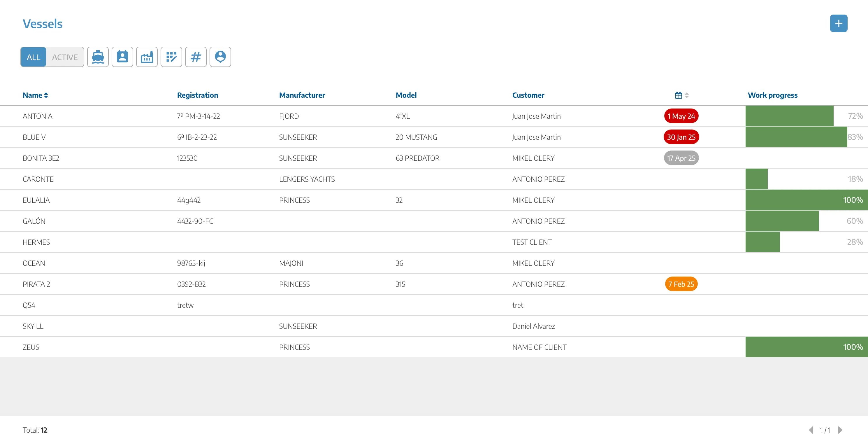Click the 30 Jan 25 date badge
The height and width of the screenshot is (444, 868).
coord(681,137)
